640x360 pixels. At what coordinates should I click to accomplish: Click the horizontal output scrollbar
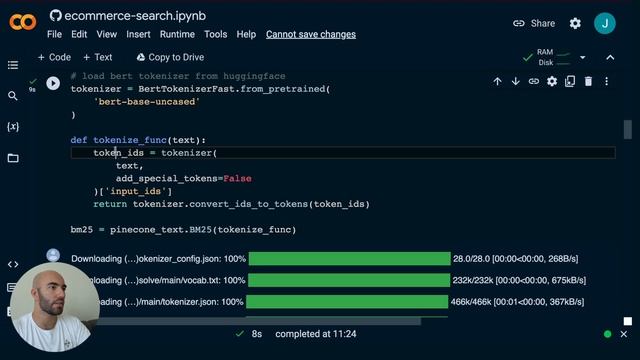pos(258,322)
